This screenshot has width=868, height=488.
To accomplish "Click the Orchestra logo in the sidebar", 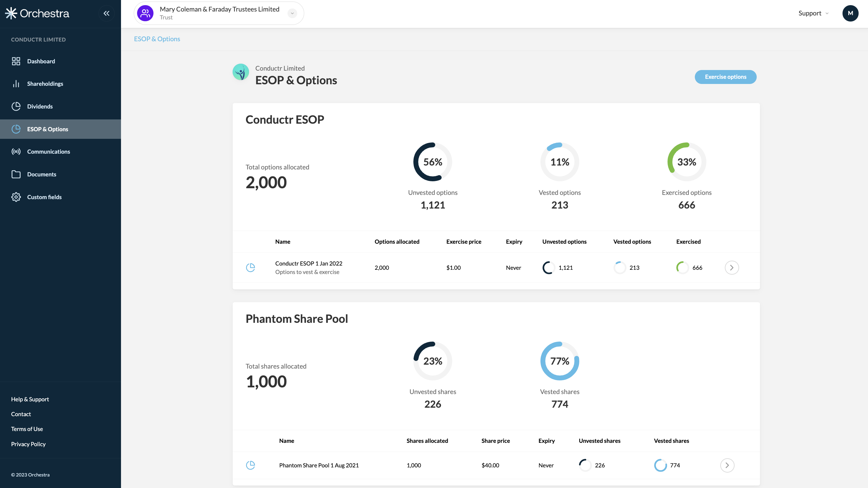I will coord(37,13).
